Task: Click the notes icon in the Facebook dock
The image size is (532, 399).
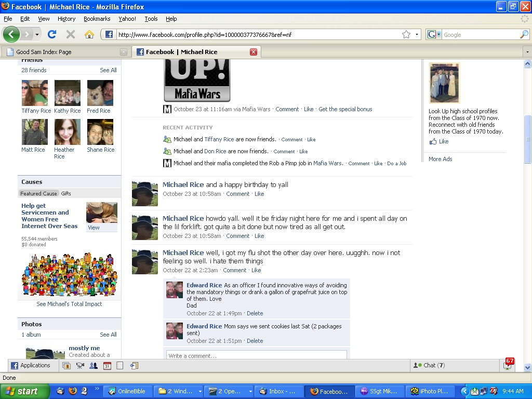Action: pyautogui.click(x=120, y=366)
